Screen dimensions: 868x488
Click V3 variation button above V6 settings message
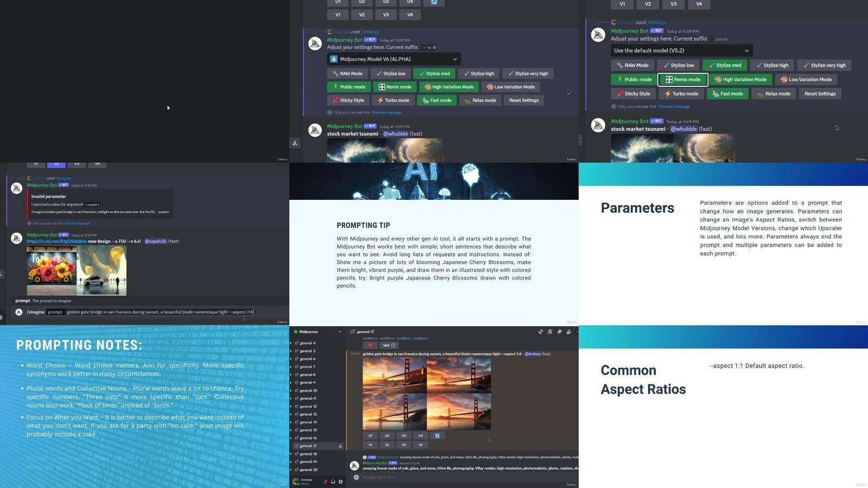[386, 15]
